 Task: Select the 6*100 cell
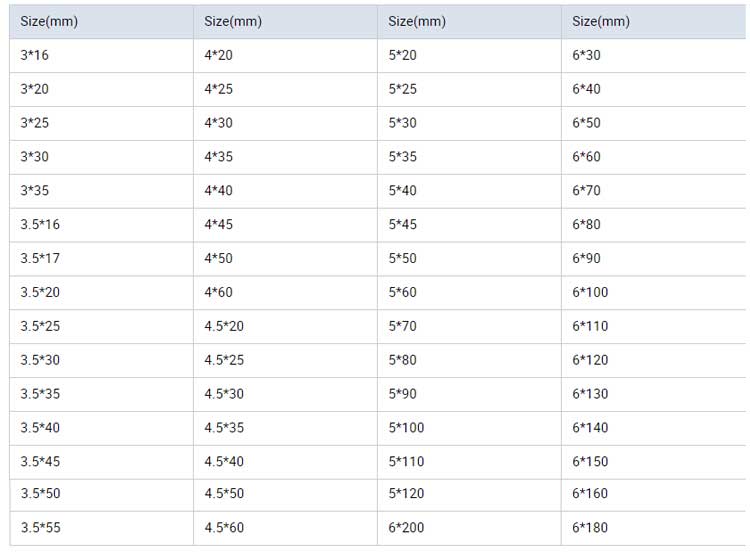tap(590, 292)
